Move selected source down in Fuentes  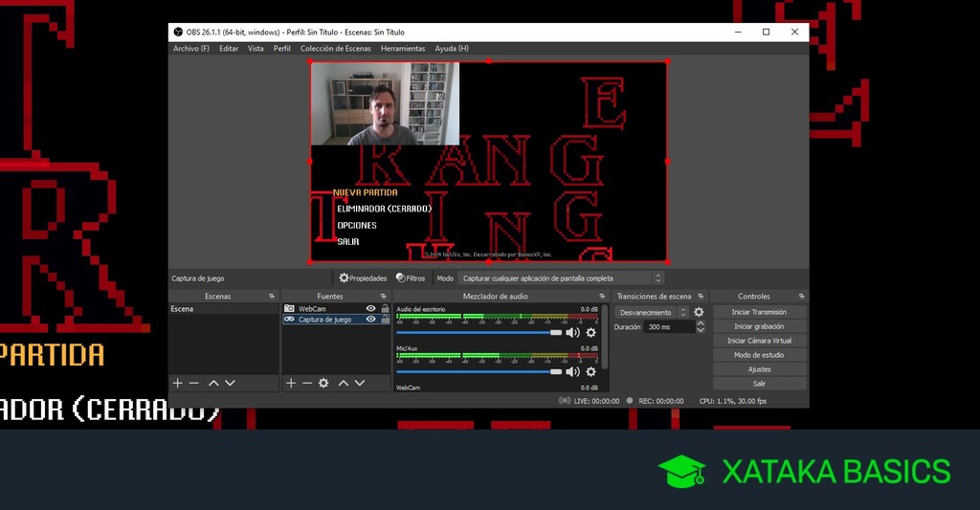360,383
